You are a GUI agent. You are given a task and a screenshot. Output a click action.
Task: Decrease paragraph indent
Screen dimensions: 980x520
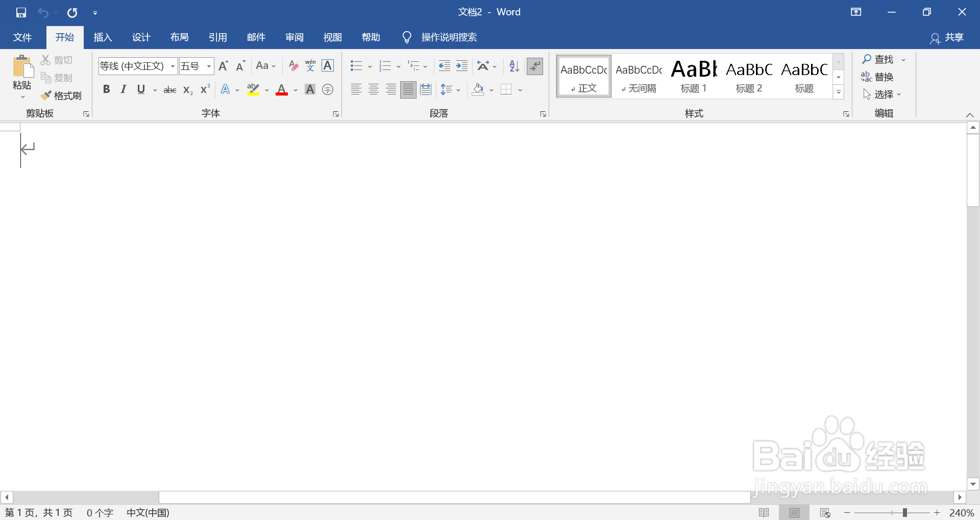445,66
